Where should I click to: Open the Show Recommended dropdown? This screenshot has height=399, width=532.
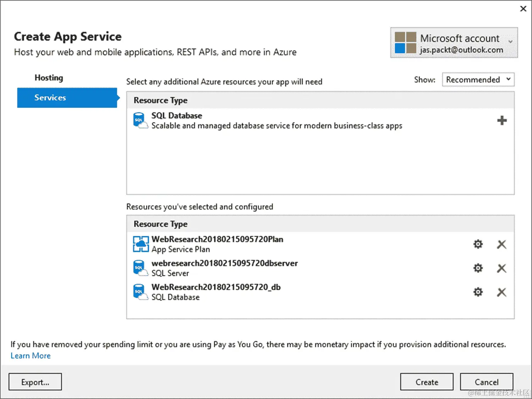pos(478,79)
